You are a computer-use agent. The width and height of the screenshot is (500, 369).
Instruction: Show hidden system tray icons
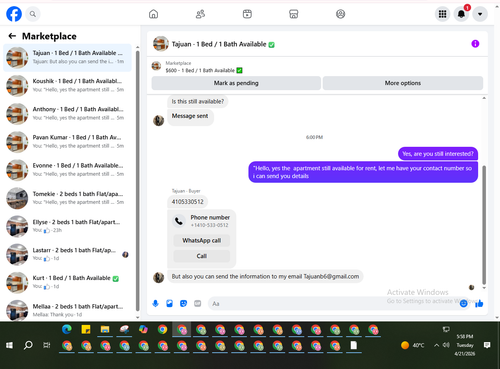pyautogui.click(x=436, y=345)
